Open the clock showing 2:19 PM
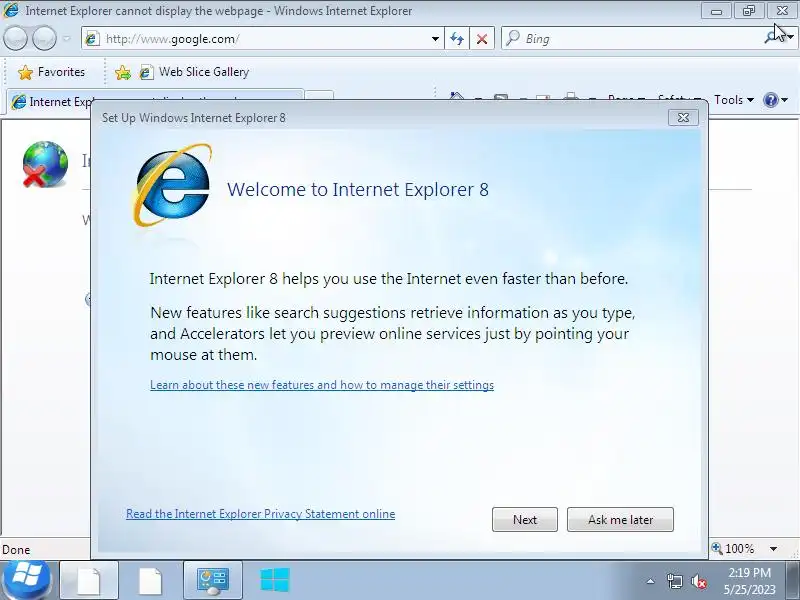800x600 pixels. click(x=749, y=581)
